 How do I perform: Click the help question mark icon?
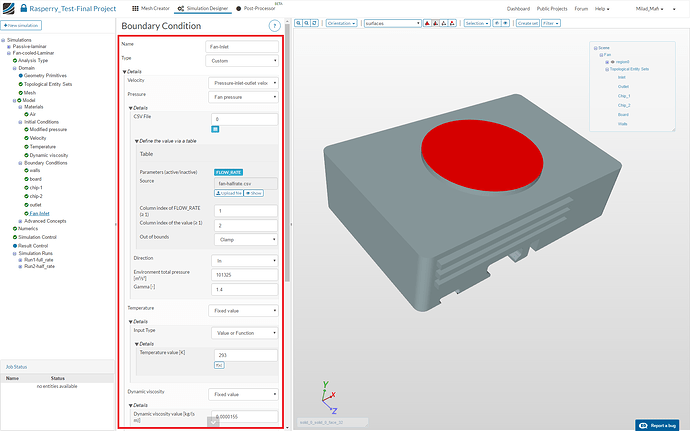coord(275,25)
